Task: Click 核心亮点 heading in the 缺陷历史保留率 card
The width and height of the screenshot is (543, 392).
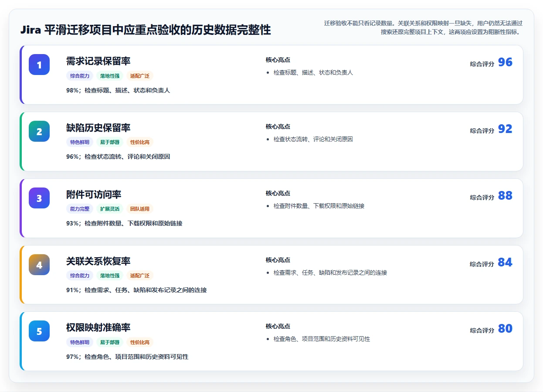Action: coord(278,126)
